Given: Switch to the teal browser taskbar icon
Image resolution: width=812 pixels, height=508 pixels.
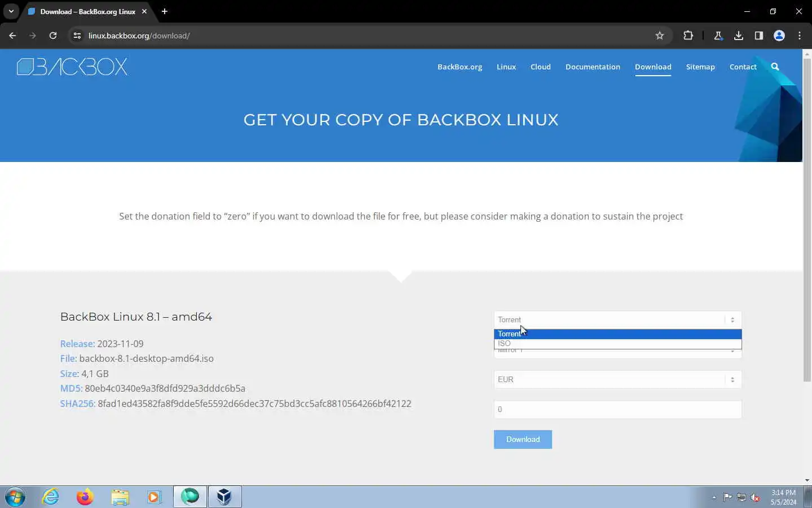Looking at the screenshot, I should click(190, 497).
